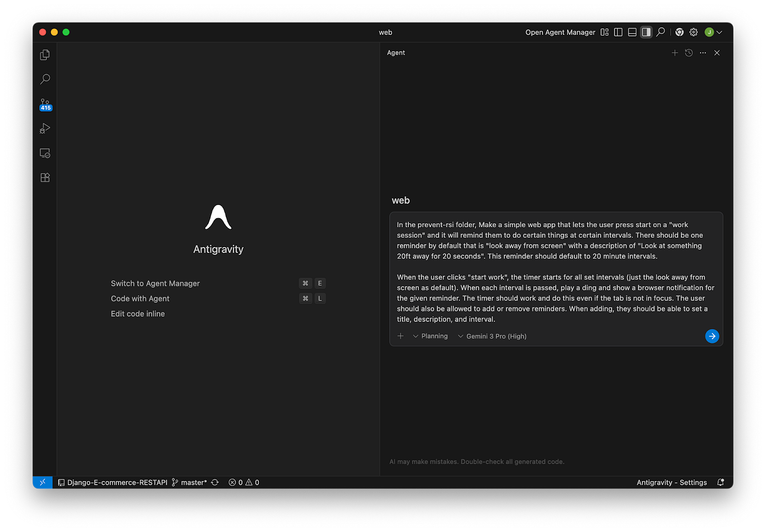
Task: Click Open Agent Manager
Action: point(560,32)
